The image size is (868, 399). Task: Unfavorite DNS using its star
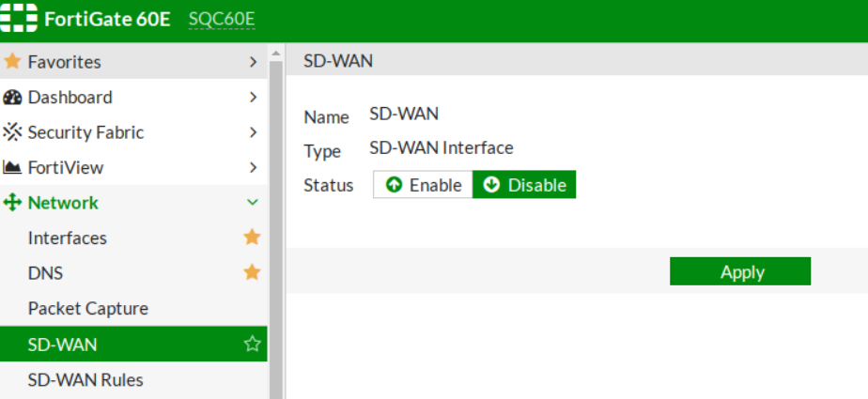[252, 272]
